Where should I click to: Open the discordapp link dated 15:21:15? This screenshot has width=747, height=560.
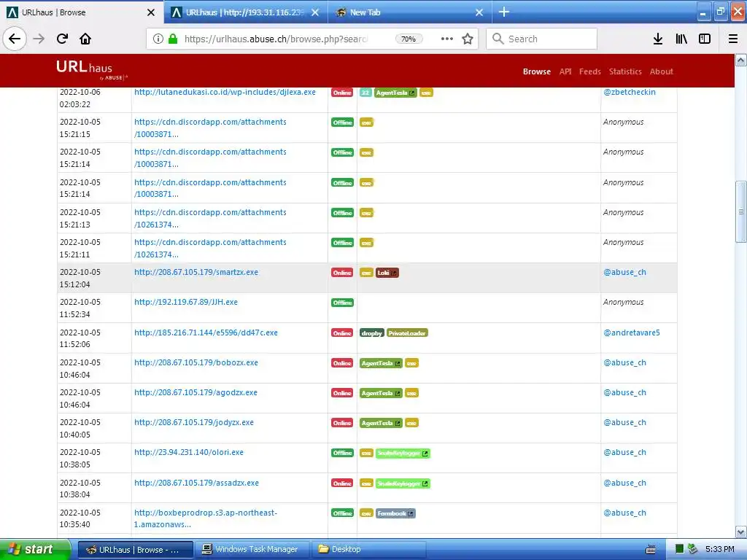pos(210,128)
